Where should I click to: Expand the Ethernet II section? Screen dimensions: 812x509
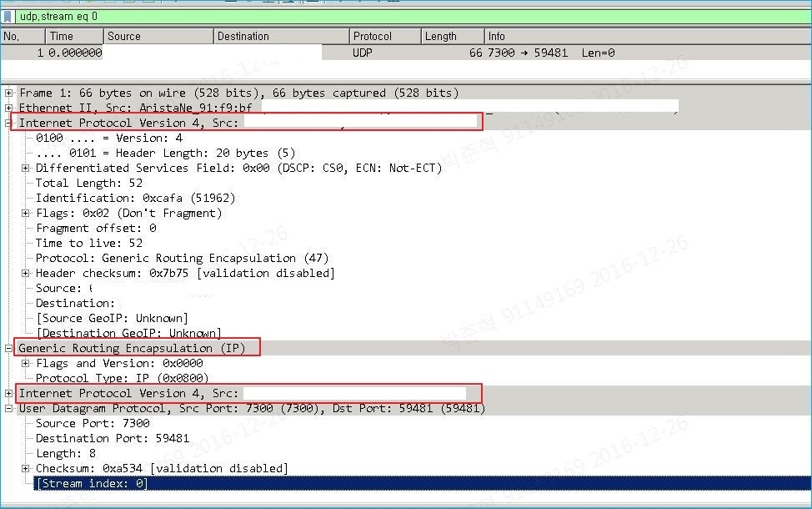point(9,108)
